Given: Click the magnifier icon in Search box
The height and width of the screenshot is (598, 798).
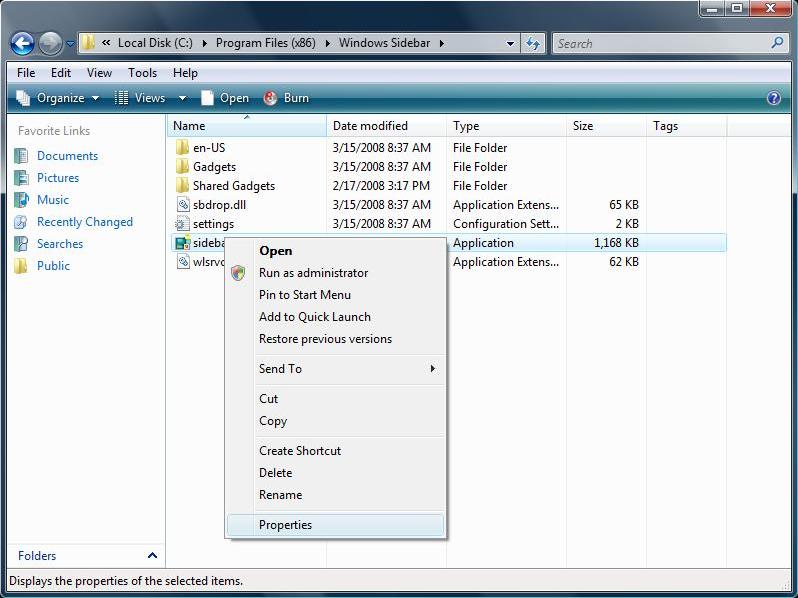Looking at the screenshot, I should tap(777, 43).
